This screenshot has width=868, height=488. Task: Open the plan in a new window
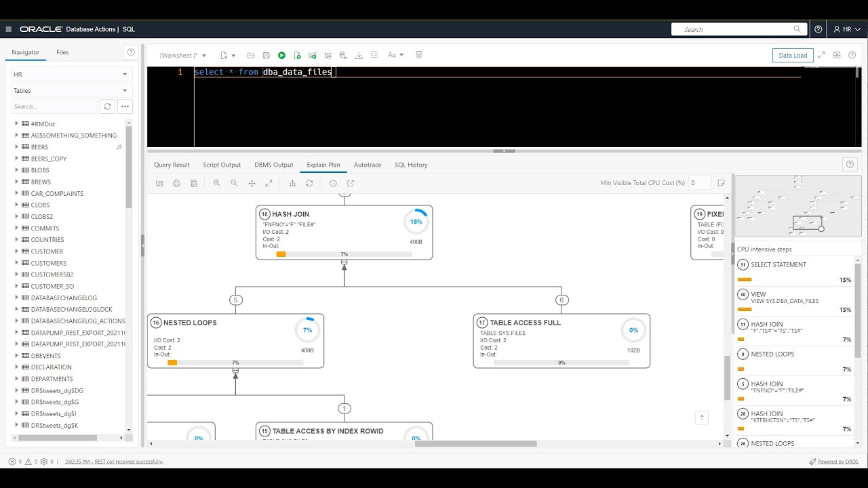click(x=351, y=183)
